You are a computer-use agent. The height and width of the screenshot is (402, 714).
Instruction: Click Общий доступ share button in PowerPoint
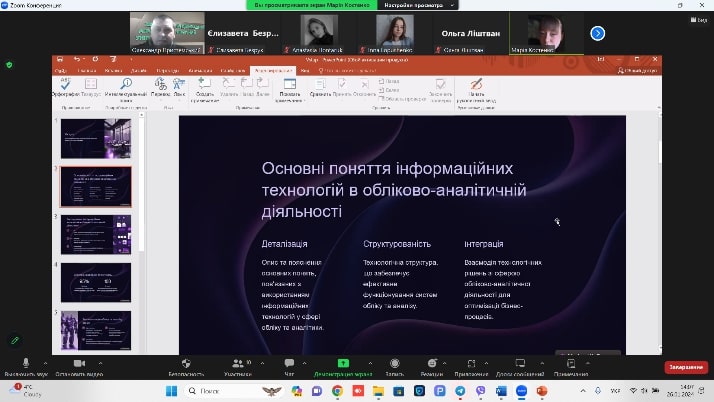(637, 71)
